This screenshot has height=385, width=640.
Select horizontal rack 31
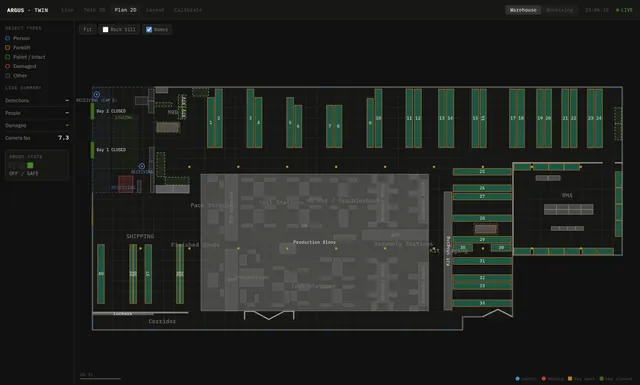[482, 260]
